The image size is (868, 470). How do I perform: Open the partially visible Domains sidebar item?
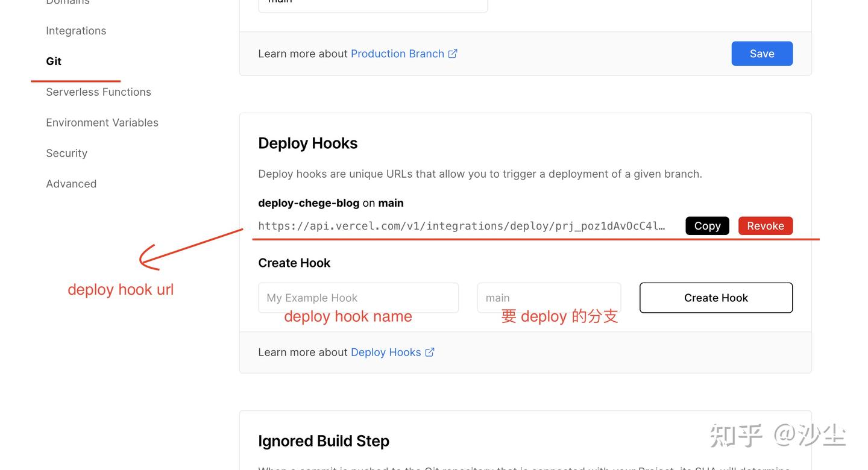coord(68,3)
